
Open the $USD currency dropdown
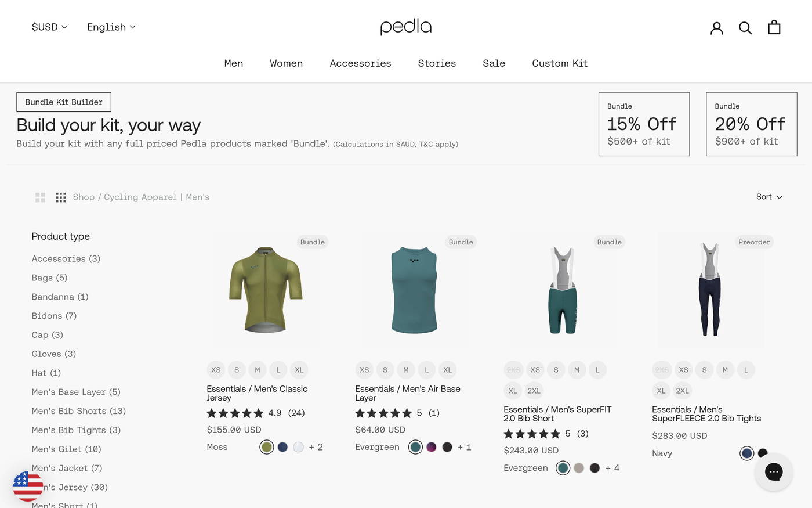49,27
